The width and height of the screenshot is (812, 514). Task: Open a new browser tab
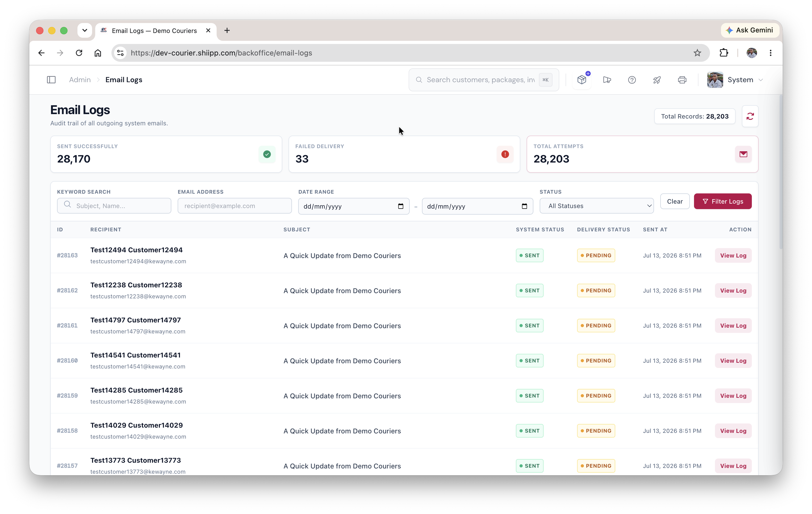(227, 31)
